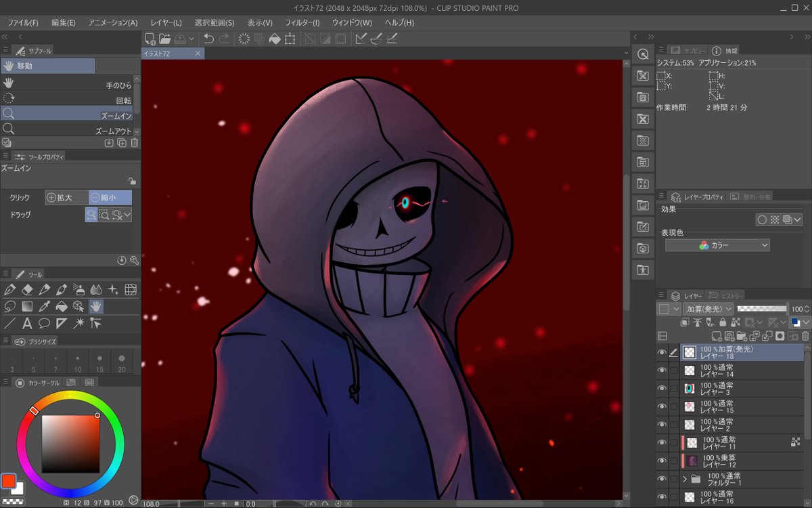812x508 pixels.
Task: Select the 回転 sub tool
Action: pyautogui.click(x=66, y=99)
